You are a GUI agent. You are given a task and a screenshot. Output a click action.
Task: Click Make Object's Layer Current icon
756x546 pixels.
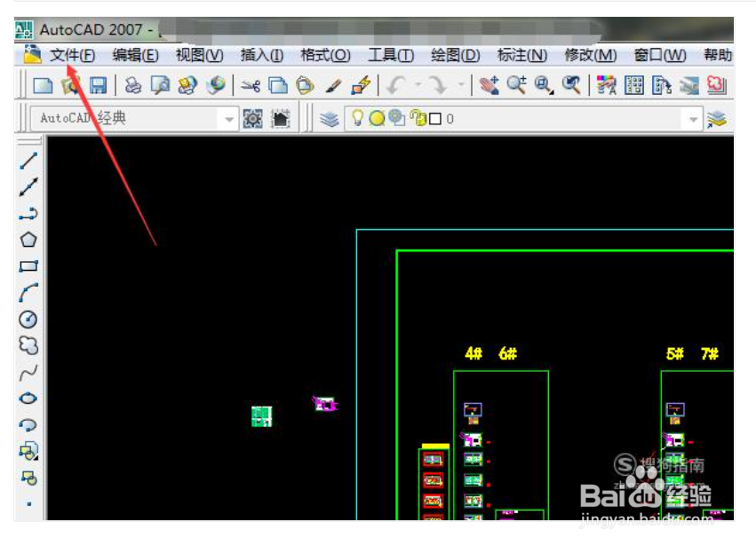click(717, 119)
